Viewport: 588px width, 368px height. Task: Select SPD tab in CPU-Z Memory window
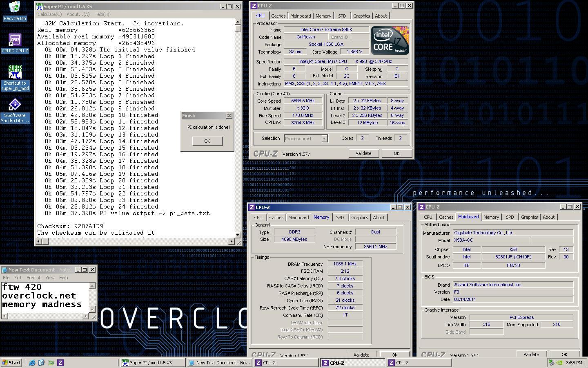[340, 218]
